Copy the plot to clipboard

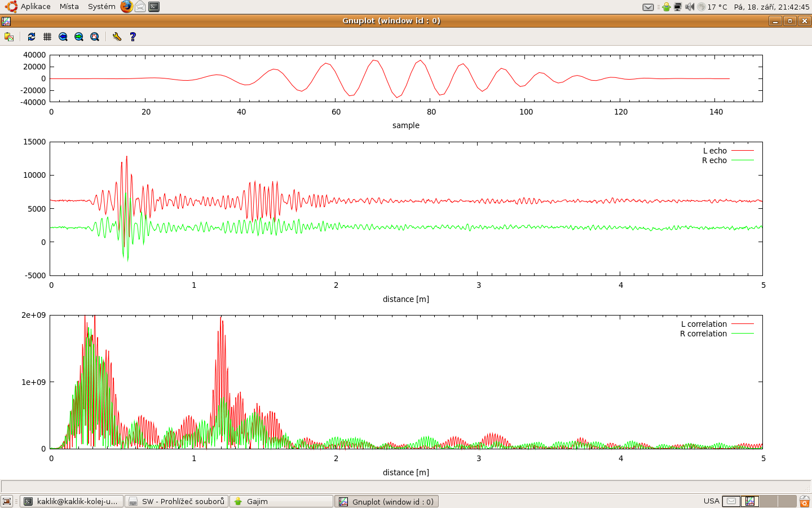[9, 37]
